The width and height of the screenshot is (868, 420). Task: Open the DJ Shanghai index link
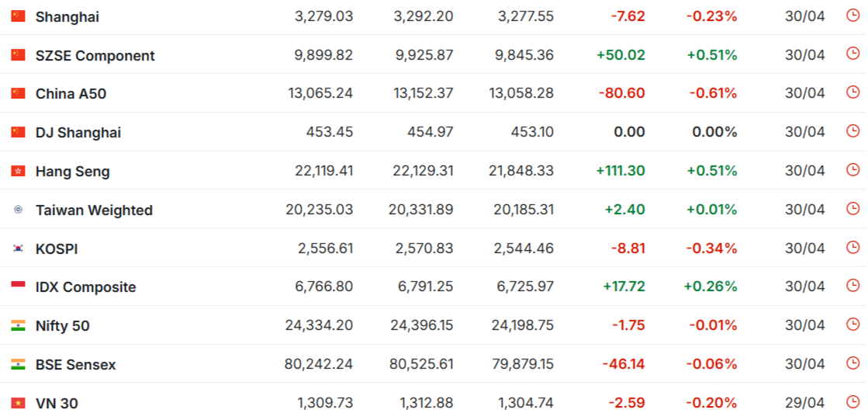78,133
